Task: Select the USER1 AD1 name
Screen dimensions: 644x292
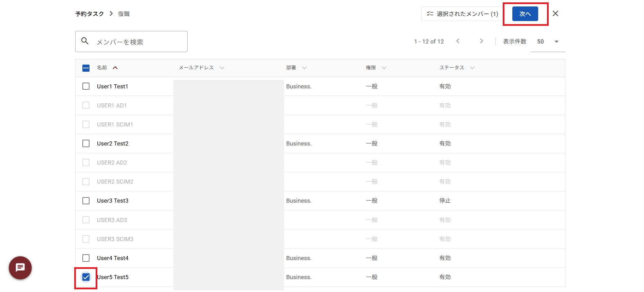Action: [112, 105]
